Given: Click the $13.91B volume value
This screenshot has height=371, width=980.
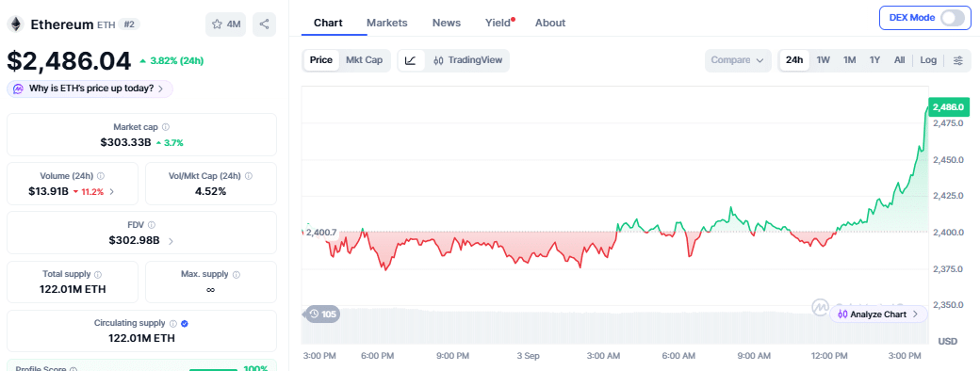Looking at the screenshot, I should 49,192.
